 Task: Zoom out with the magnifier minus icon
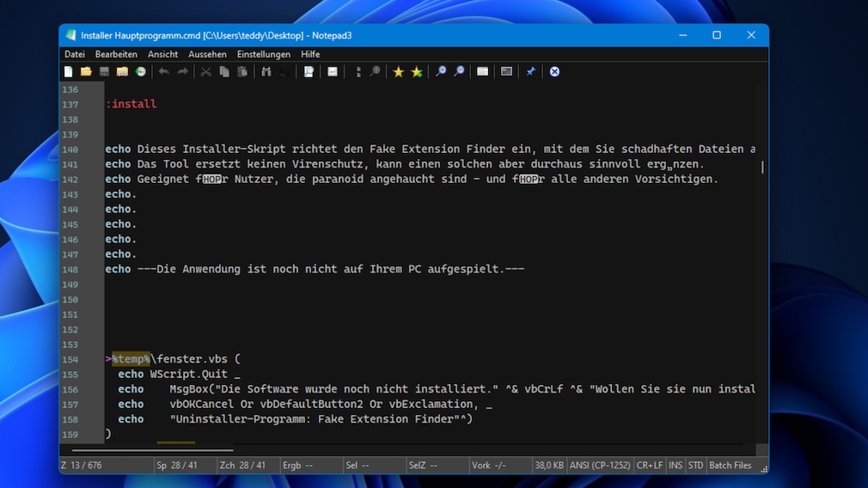coord(459,71)
